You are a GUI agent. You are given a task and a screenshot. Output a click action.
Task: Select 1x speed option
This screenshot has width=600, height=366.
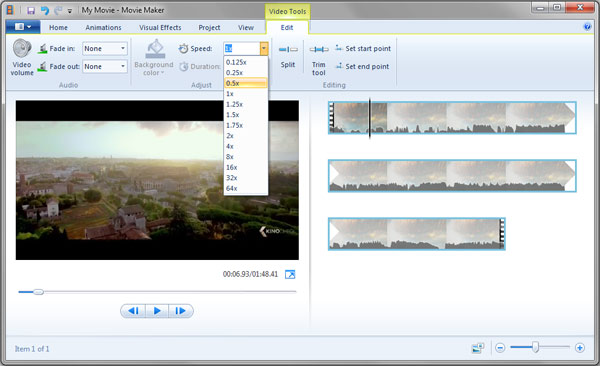(x=246, y=94)
